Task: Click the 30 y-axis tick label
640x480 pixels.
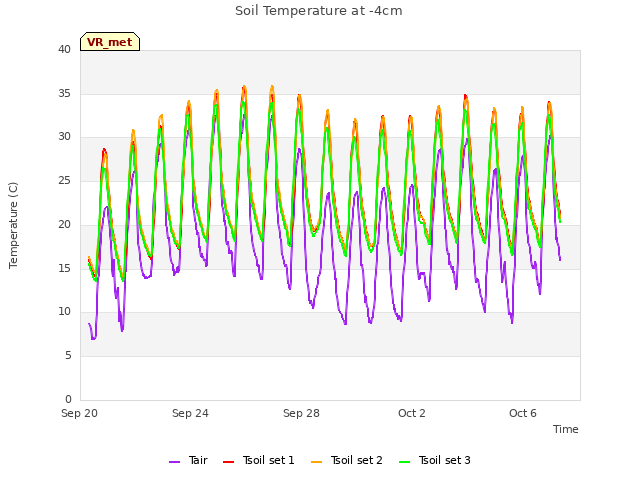Action: coord(64,137)
